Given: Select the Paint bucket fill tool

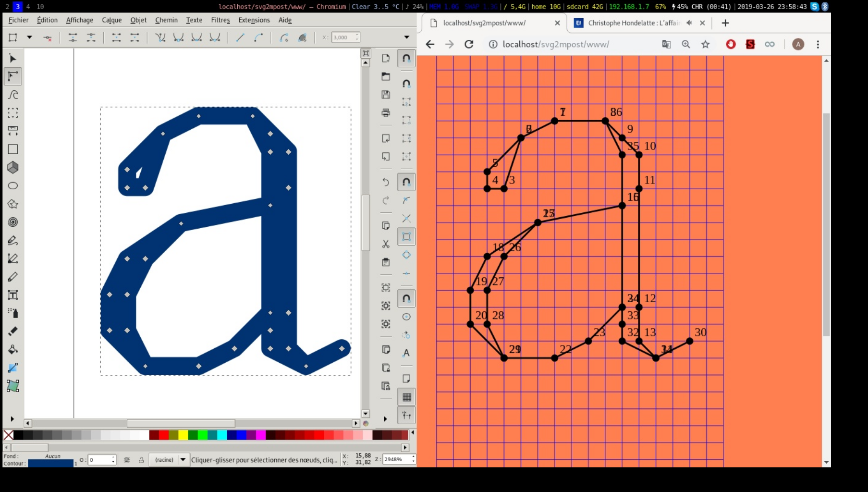Looking at the screenshot, I should tap(13, 349).
